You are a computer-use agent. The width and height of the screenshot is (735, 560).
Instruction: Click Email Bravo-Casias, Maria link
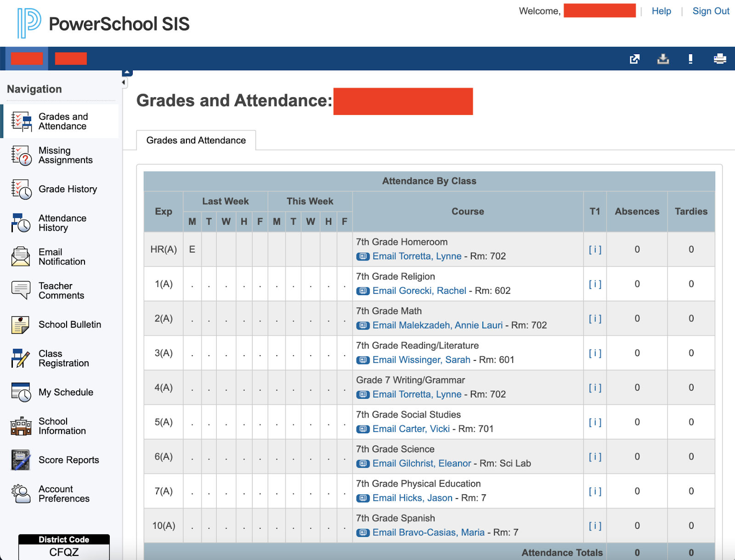click(429, 532)
